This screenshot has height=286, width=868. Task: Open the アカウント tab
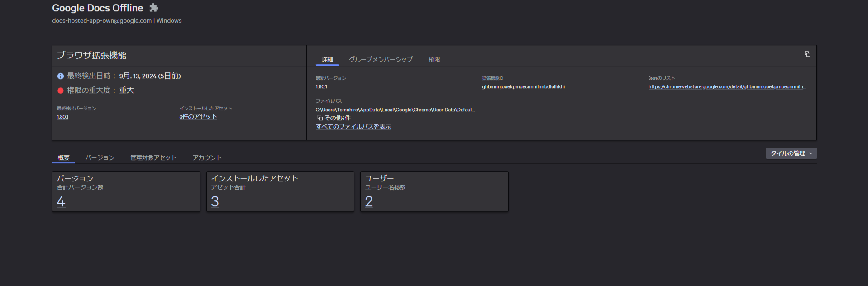[x=207, y=157]
